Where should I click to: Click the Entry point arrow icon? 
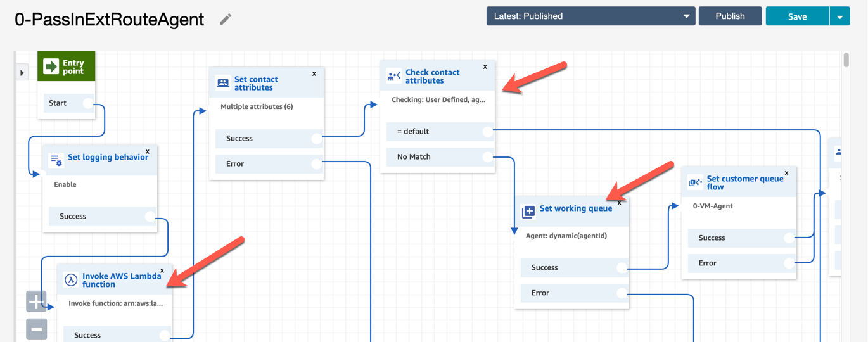(x=51, y=66)
